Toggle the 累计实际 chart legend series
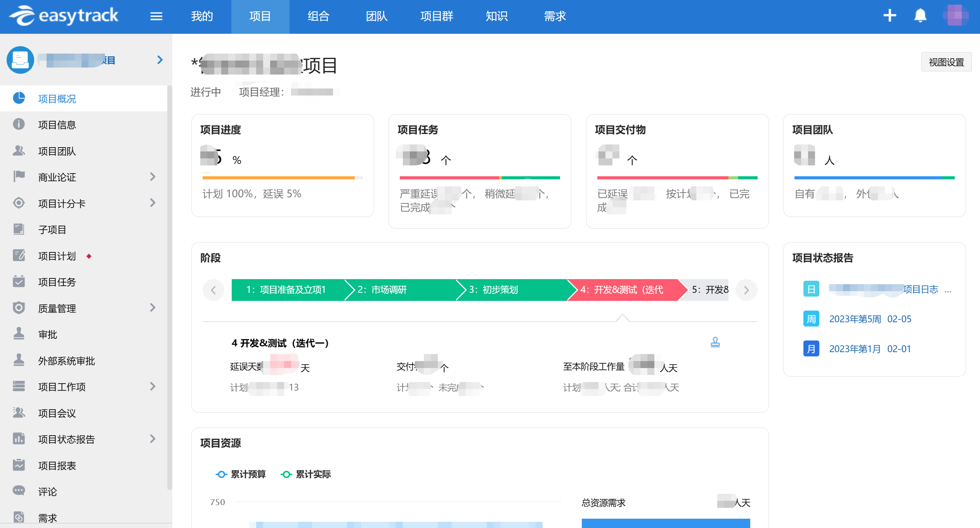 coord(306,474)
